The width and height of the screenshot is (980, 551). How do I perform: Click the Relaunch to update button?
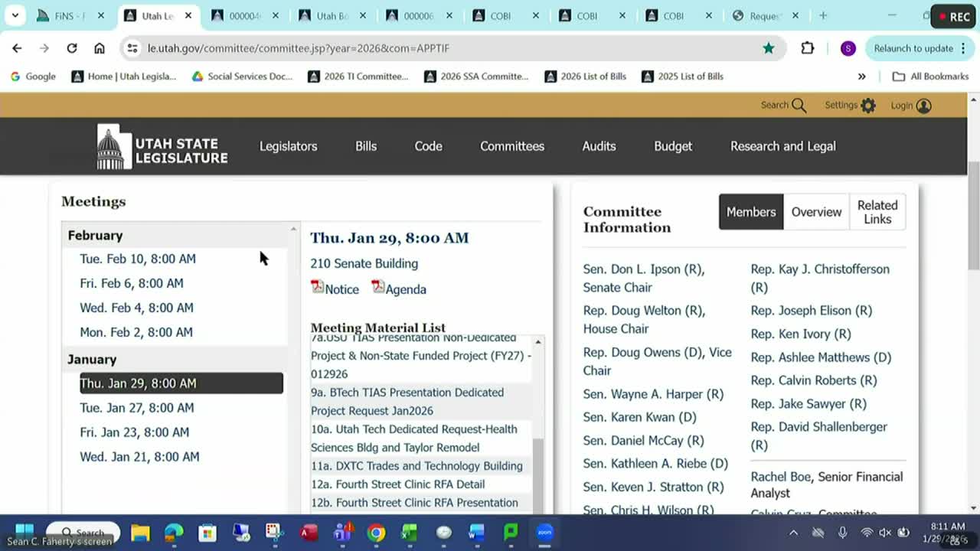click(x=913, y=48)
